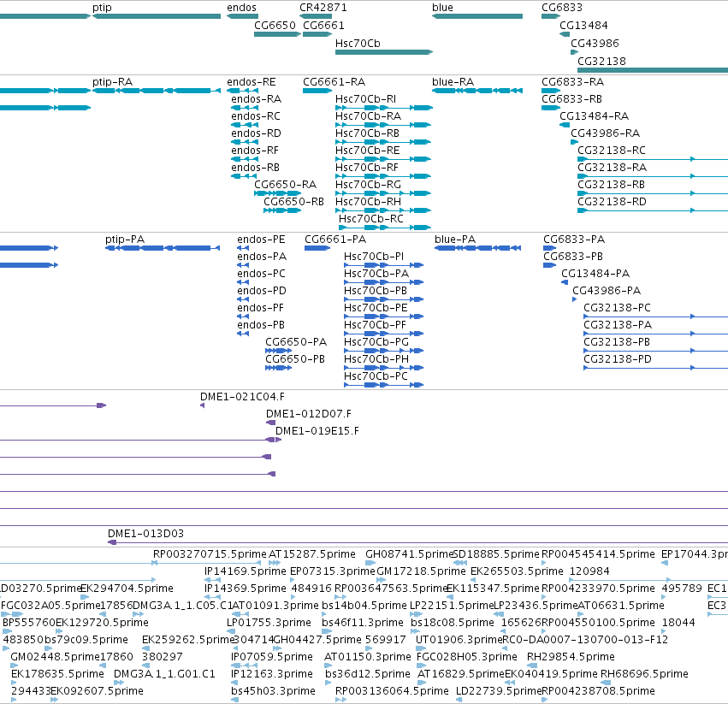This screenshot has width=728, height=704.
Task: Select the LP01755.3prime EST label
Action: pos(269,622)
